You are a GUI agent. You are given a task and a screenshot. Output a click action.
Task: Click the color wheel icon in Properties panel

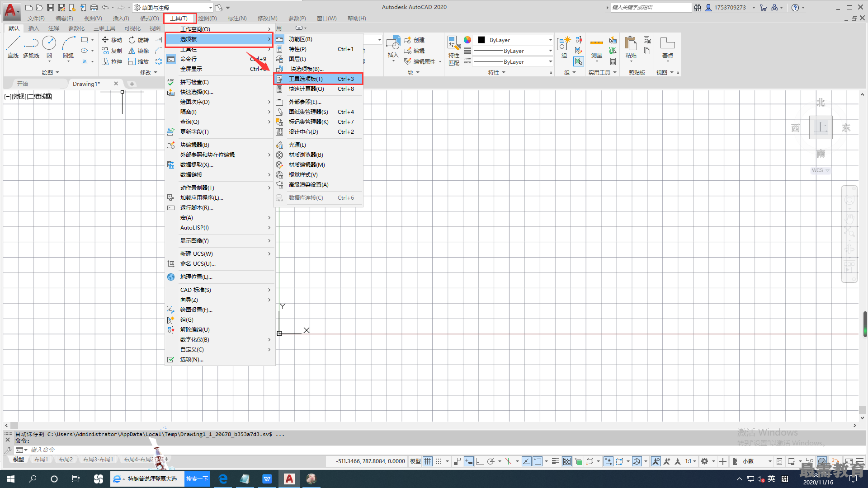point(467,40)
